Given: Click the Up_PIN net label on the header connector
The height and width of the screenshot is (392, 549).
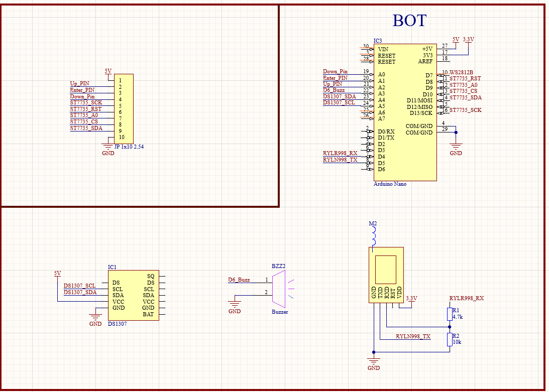Looking at the screenshot, I should tap(79, 83).
